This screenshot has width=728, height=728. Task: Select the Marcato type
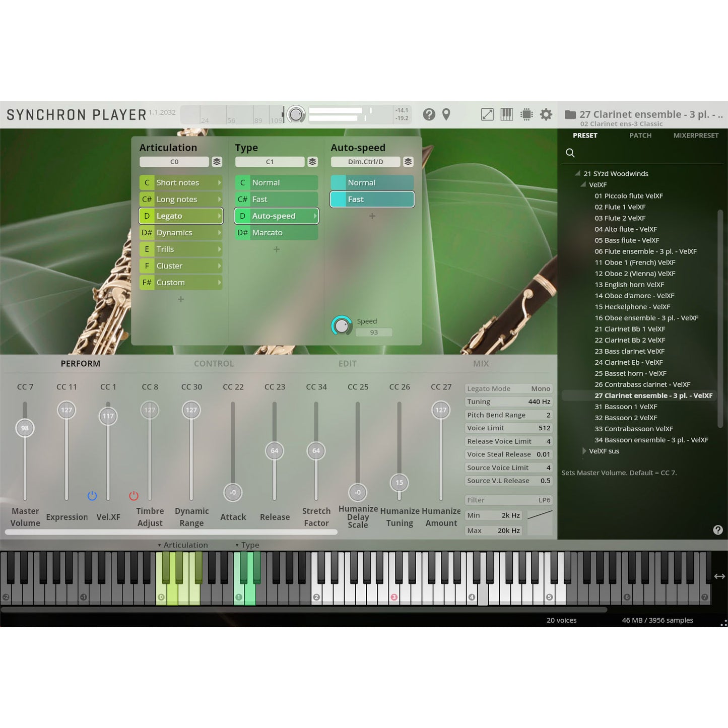tap(276, 233)
